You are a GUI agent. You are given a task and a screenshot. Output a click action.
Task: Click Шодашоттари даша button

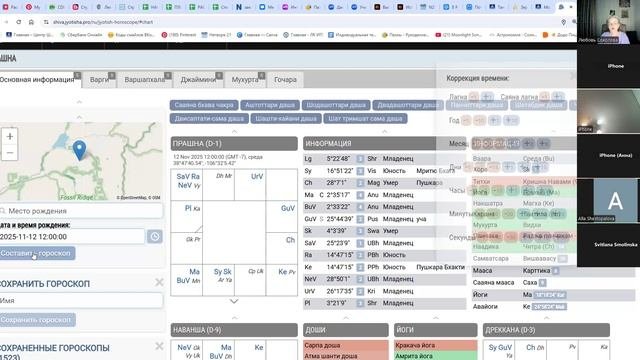(x=336, y=105)
